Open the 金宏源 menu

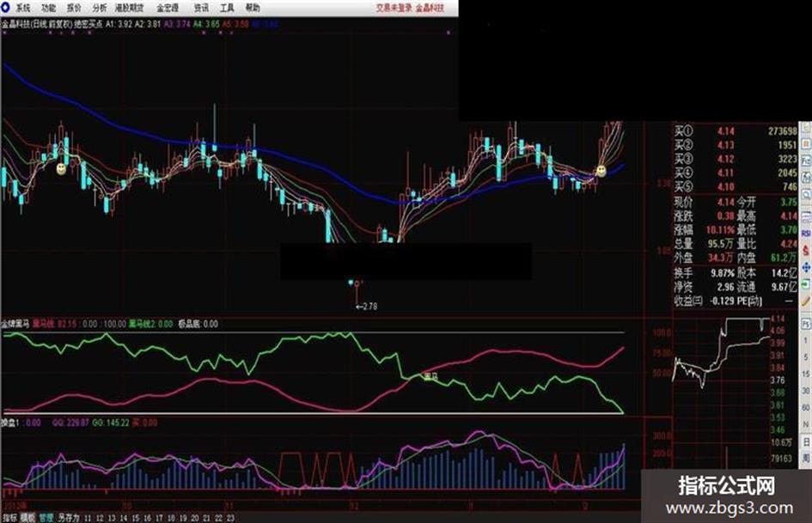(168, 8)
